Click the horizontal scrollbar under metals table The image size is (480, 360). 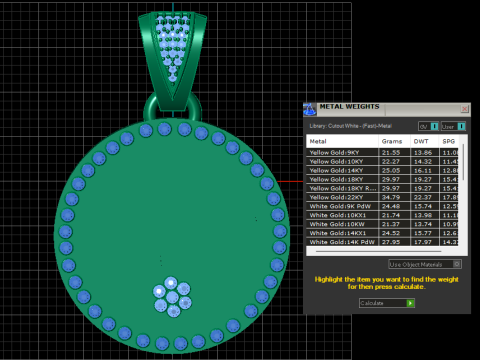pyautogui.click(x=378, y=251)
